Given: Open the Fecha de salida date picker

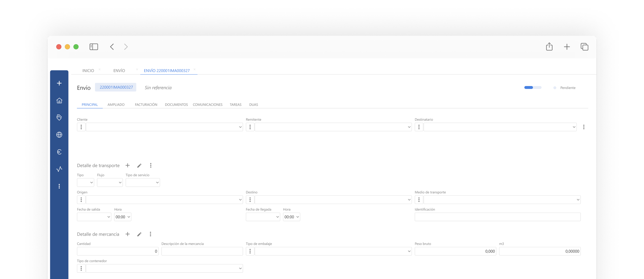Looking at the screenshot, I should point(94,217).
